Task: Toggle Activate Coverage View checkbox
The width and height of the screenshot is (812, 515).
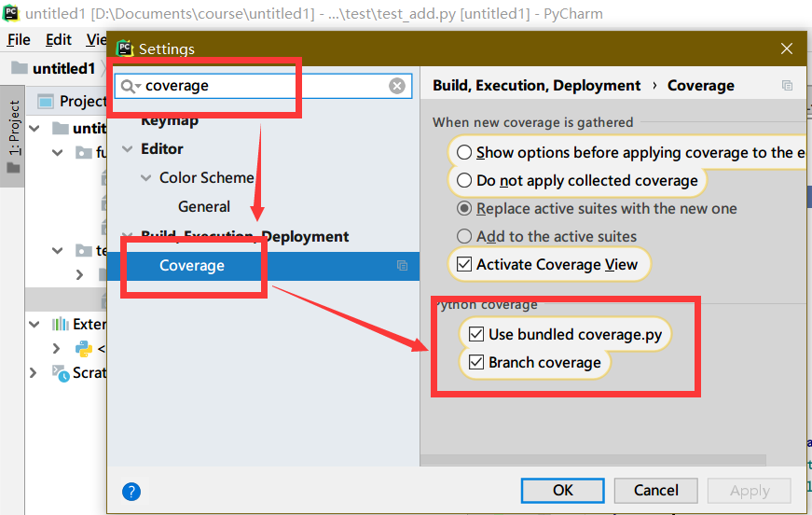Action: coord(464,264)
